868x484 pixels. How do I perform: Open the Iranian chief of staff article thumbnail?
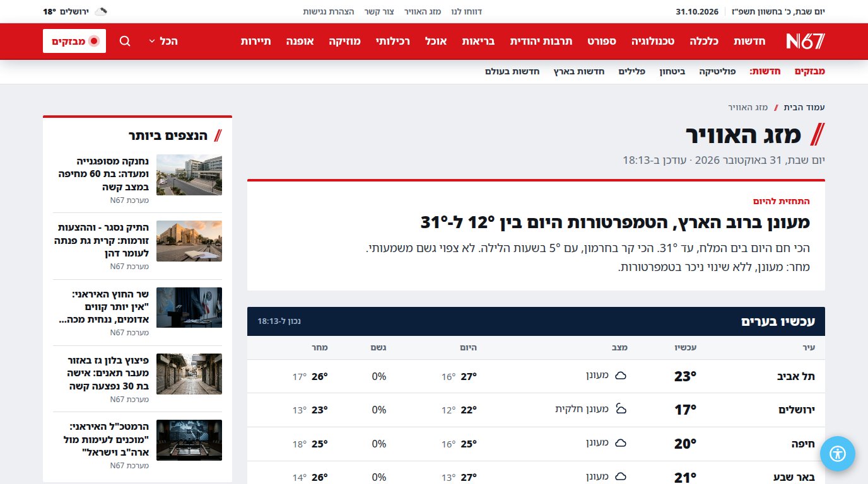(x=189, y=440)
